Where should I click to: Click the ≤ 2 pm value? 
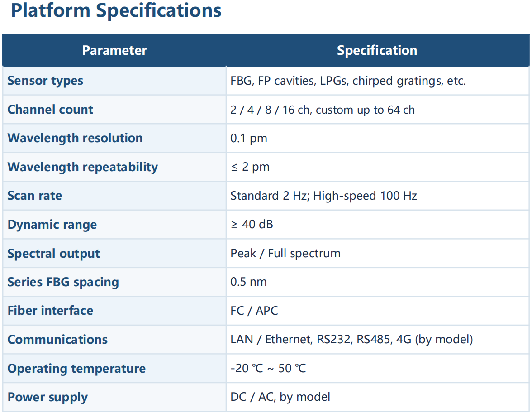(x=250, y=167)
